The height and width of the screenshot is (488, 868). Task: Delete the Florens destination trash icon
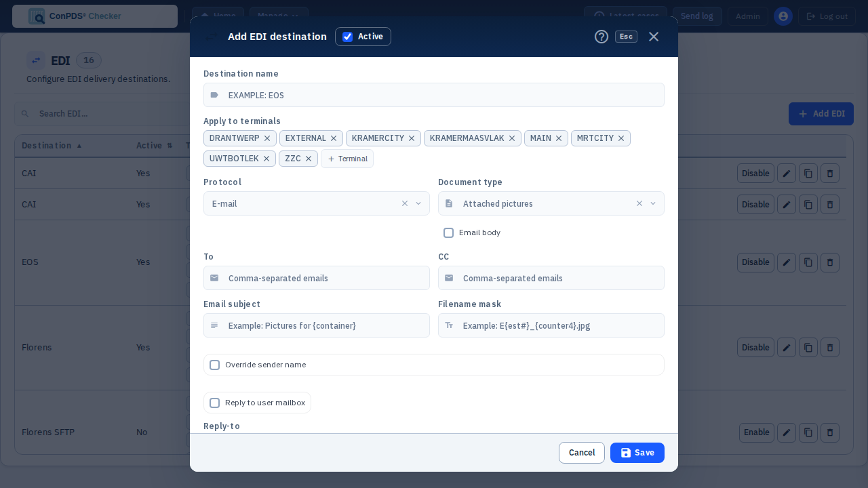click(830, 348)
